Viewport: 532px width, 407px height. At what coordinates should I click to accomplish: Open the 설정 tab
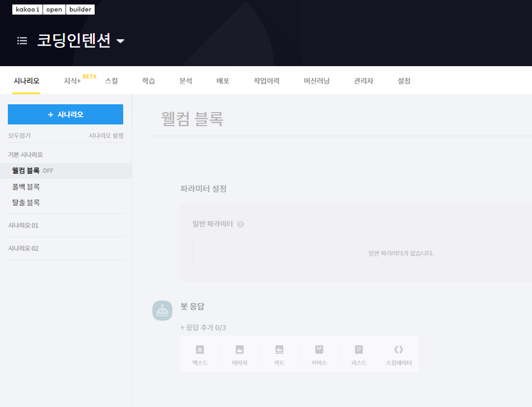click(x=404, y=81)
